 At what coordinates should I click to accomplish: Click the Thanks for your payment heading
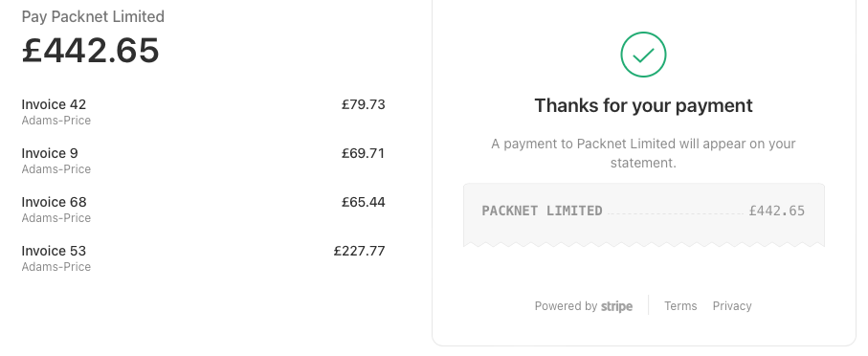[643, 106]
